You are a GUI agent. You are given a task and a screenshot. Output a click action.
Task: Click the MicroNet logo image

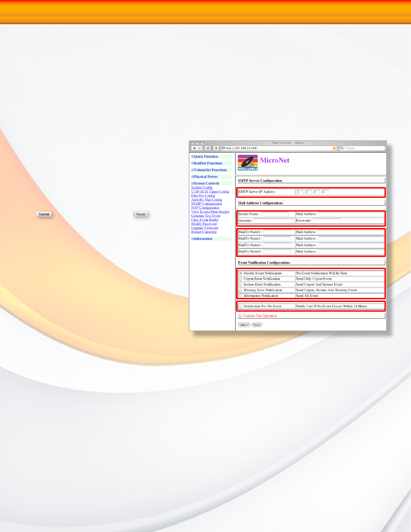point(248,163)
